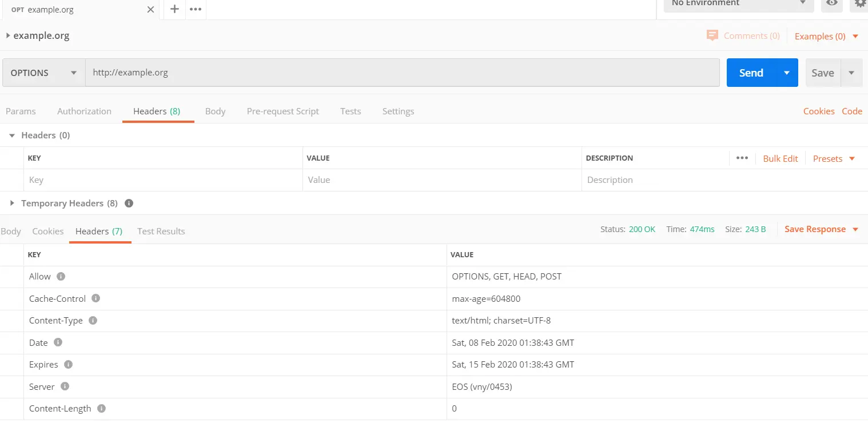Open the tab options ellipsis menu
This screenshot has height=431, width=868.
pyautogui.click(x=196, y=9)
